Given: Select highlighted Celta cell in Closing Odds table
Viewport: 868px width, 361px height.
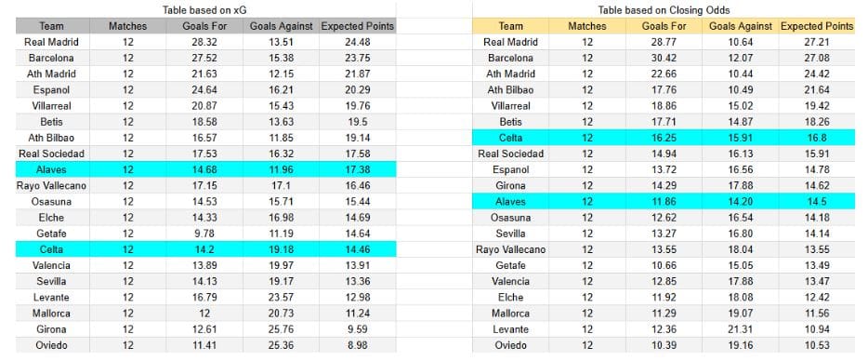Looking at the screenshot, I should pos(510,138).
